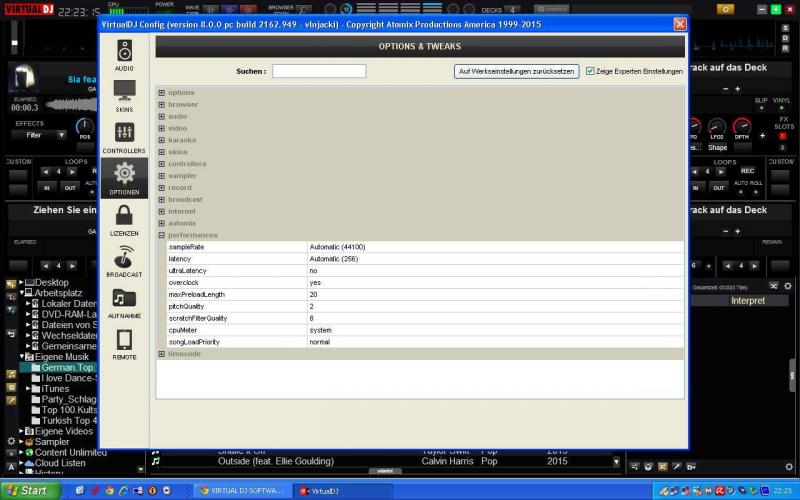Click Auf Werkseinstellungen zurücksetzen button
800x500 pixels.
pos(516,71)
